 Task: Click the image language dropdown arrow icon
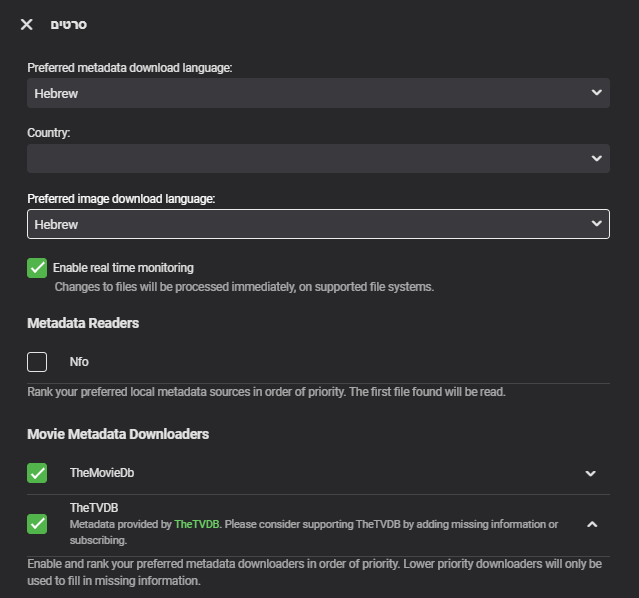(x=596, y=224)
